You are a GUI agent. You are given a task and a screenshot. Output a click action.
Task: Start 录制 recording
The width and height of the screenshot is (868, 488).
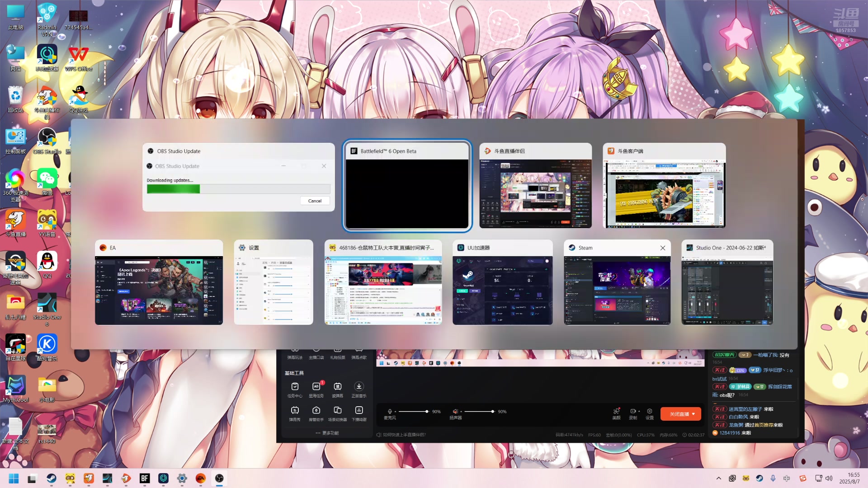click(x=633, y=414)
